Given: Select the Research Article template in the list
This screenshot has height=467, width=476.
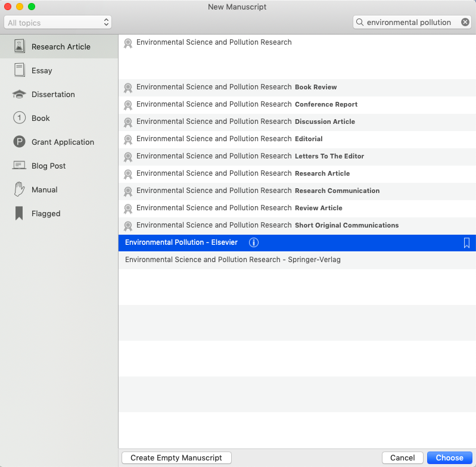Looking at the screenshot, I should pyautogui.click(x=297, y=174).
